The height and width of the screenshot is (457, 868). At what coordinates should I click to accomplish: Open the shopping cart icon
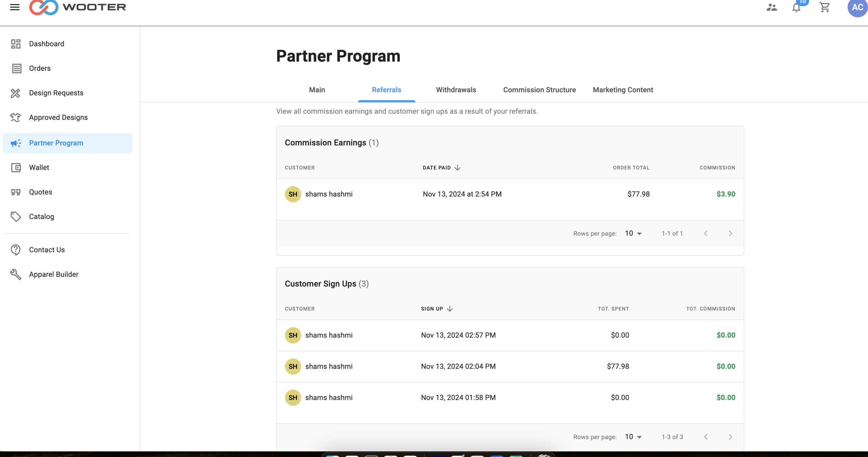coord(825,7)
